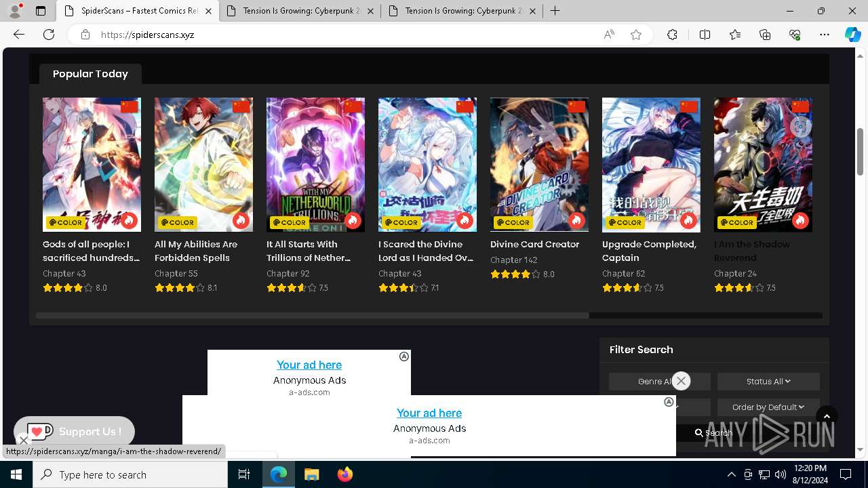Click star rating 8.1 under All My Abilities
This screenshot has width=868, height=488.
coord(186,287)
